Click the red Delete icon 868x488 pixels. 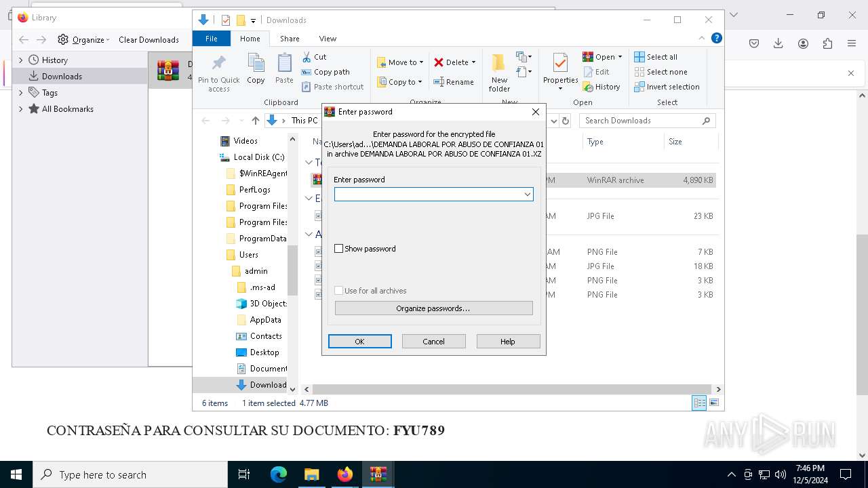pyautogui.click(x=439, y=62)
